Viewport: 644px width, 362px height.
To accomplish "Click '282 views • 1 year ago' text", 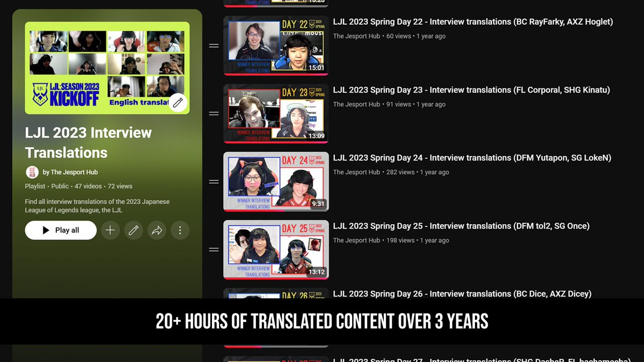I will click(x=418, y=172).
